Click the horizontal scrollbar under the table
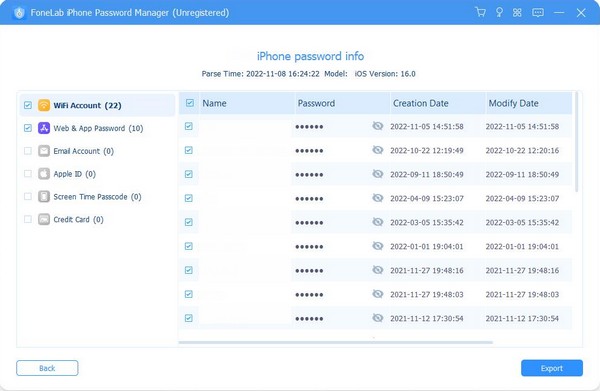Viewport: 600px width, 391px height. click(x=336, y=342)
